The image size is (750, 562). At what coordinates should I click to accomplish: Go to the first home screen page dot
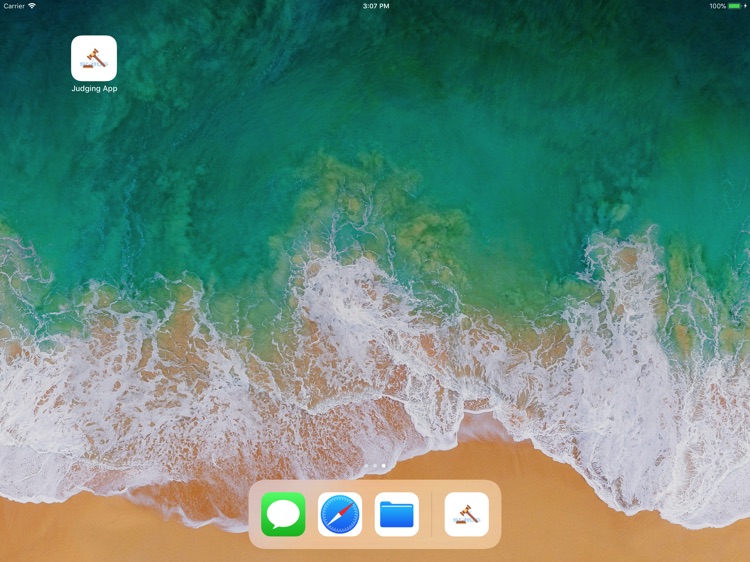367,466
